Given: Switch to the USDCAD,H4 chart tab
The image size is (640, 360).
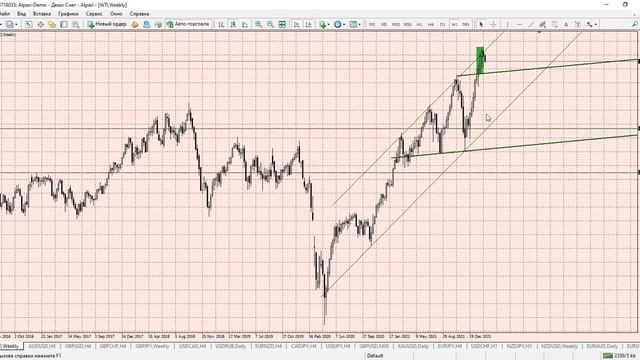Looking at the screenshot, I should (192, 346).
